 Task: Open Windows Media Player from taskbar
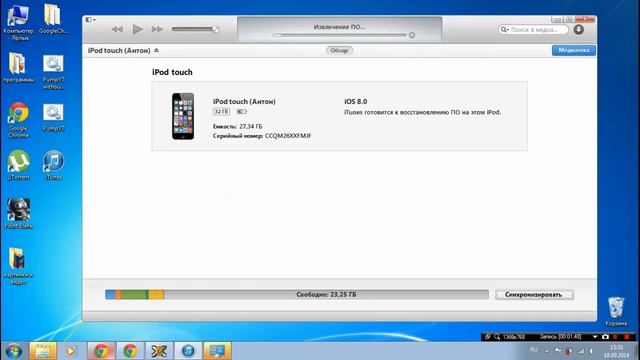(x=71, y=351)
